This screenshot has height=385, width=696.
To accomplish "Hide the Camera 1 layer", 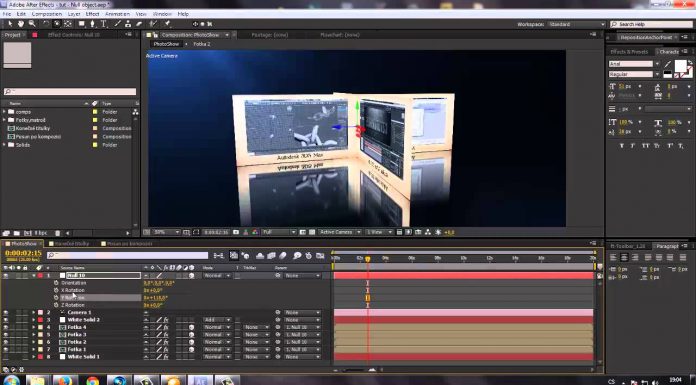I will coord(6,313).
